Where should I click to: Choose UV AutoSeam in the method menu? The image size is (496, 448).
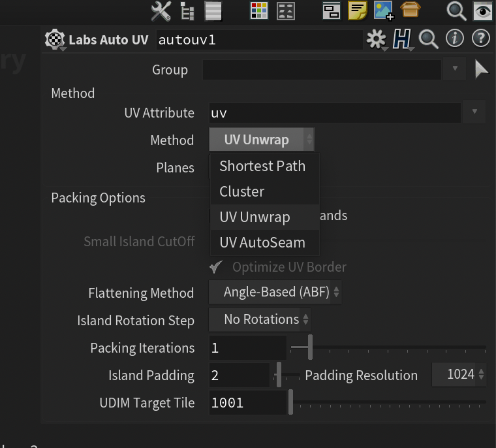point(265,242)
